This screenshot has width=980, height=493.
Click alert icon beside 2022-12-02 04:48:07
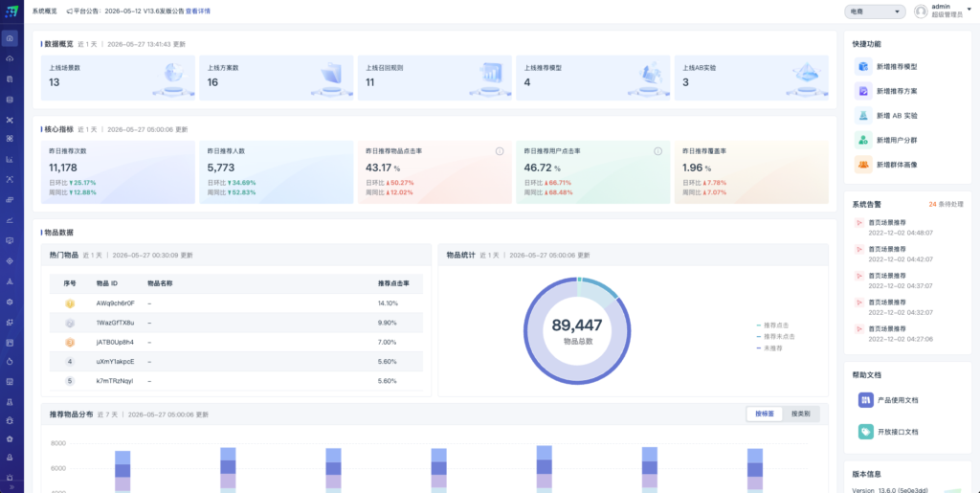tap(858, 222)
